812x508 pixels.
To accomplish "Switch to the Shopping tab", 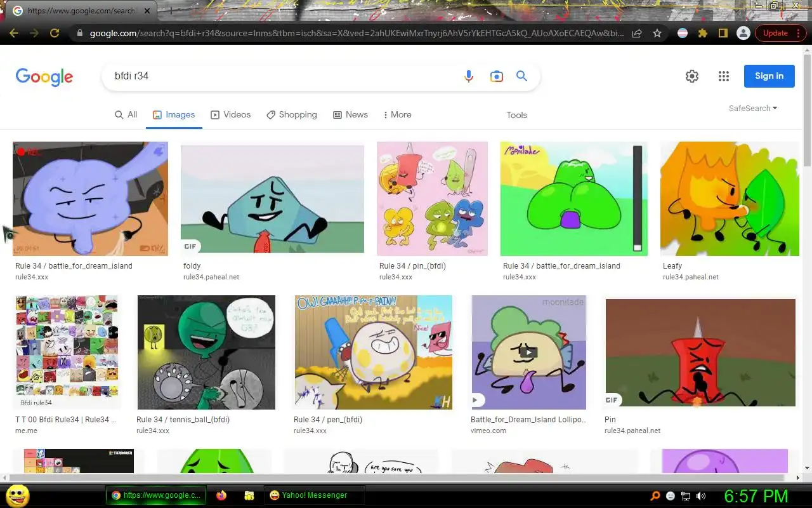I will [292, 115].
